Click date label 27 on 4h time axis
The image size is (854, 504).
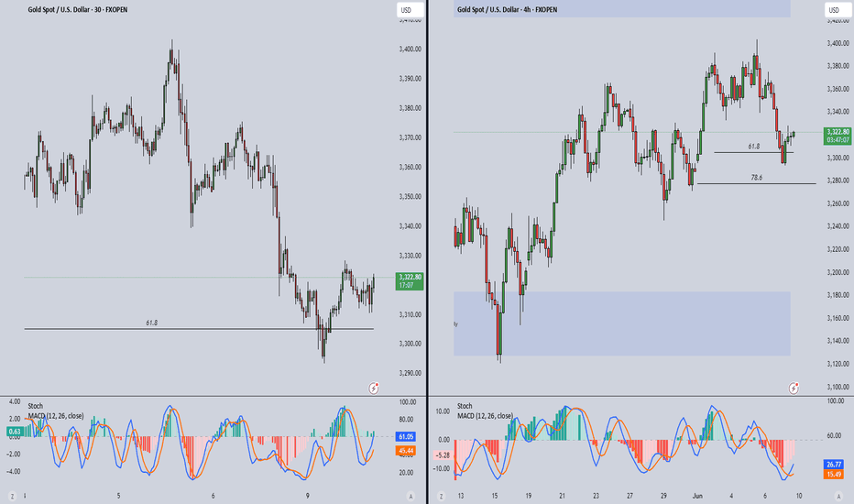630,496
